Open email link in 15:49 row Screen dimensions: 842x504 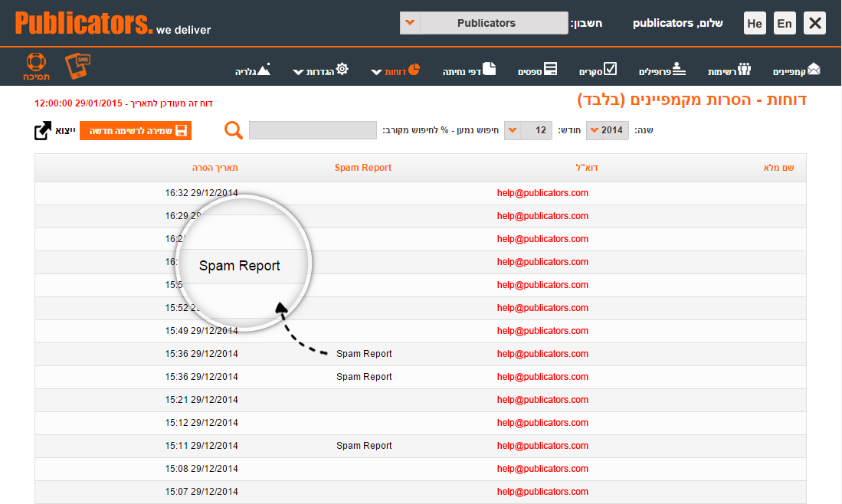pyautogui.click(x=542, y=331)
